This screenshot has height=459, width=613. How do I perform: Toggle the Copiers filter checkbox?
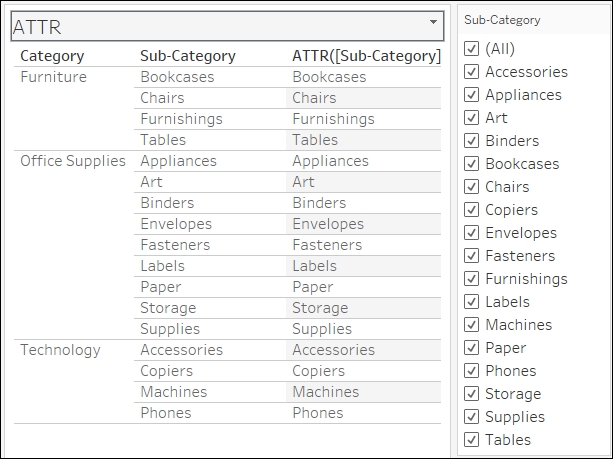click(471, 210)
